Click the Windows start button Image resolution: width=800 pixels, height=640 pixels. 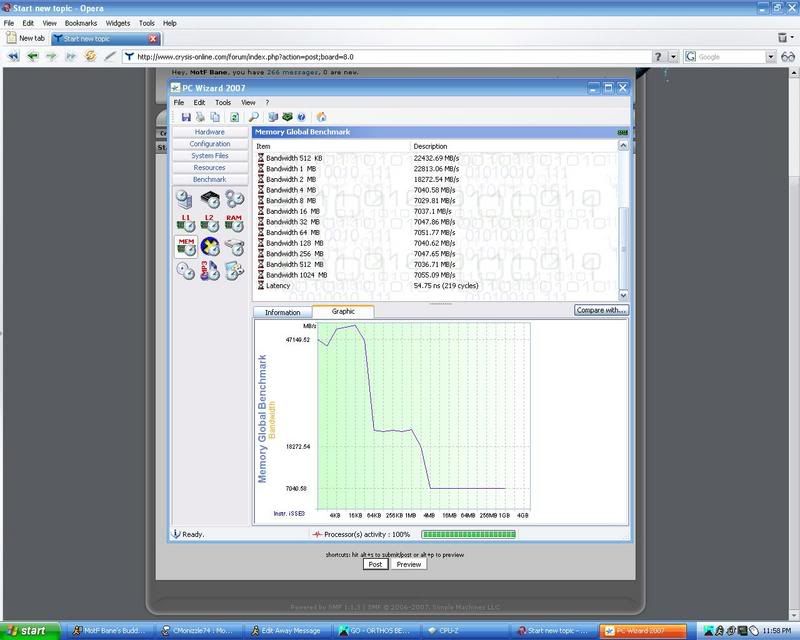click(30, 631)
